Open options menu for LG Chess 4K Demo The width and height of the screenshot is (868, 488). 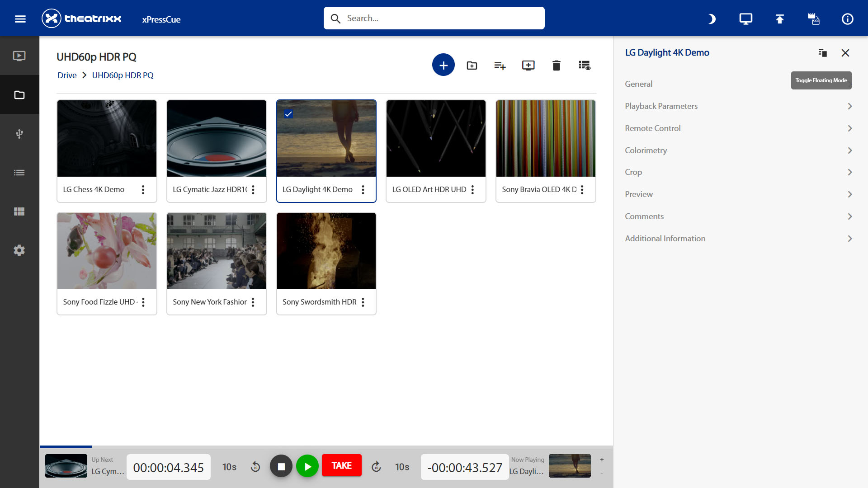143,190
